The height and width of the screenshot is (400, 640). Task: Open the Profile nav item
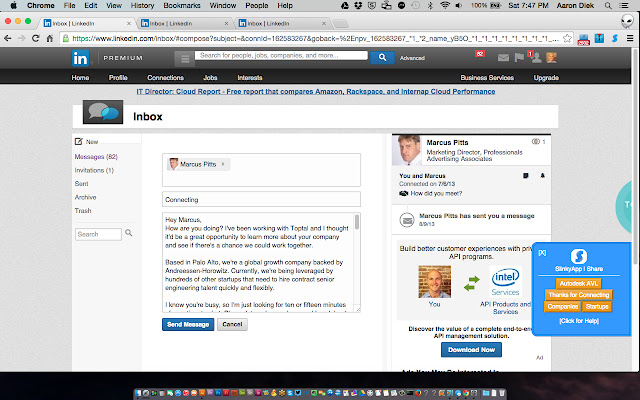(118, 78)
